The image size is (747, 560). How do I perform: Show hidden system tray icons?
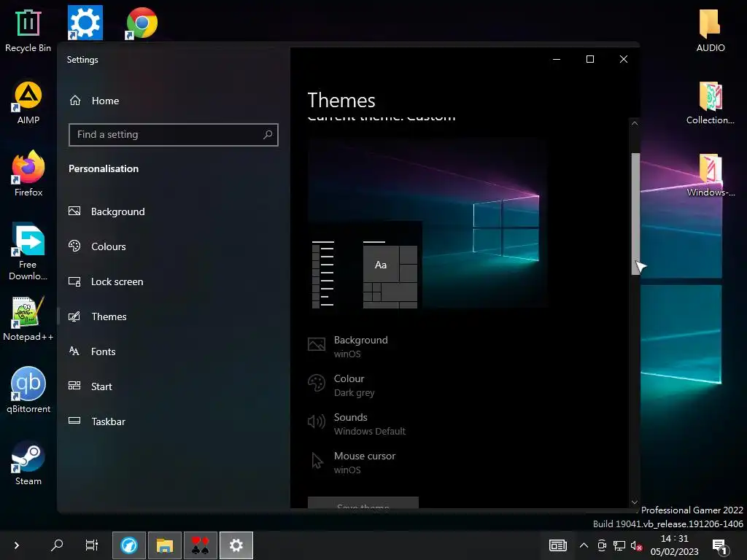pos(584,545)
